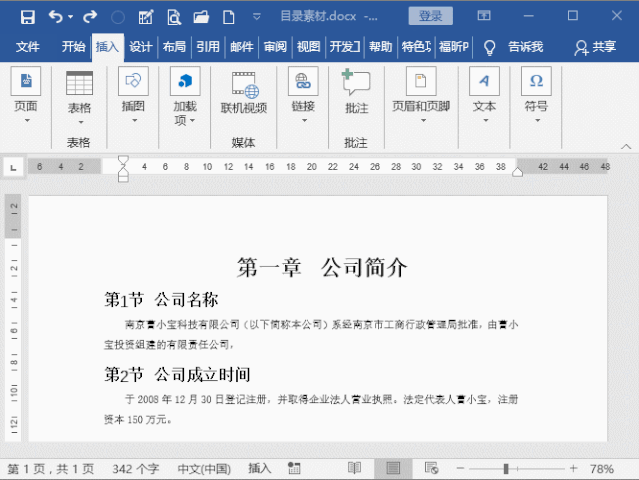The image size is (639, 480).
Task: Switch to the 帮助 tab
Action: [x=380, y=46]
